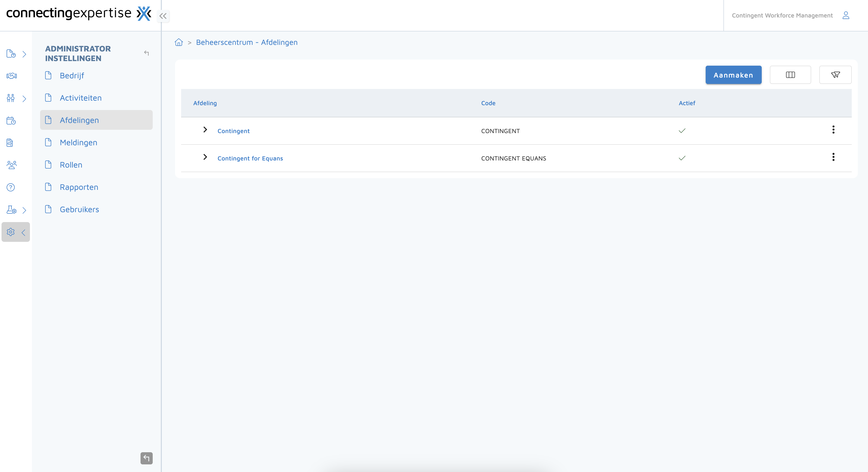Click the Aanmaken button
868x472 pixels.
point(733,75)
